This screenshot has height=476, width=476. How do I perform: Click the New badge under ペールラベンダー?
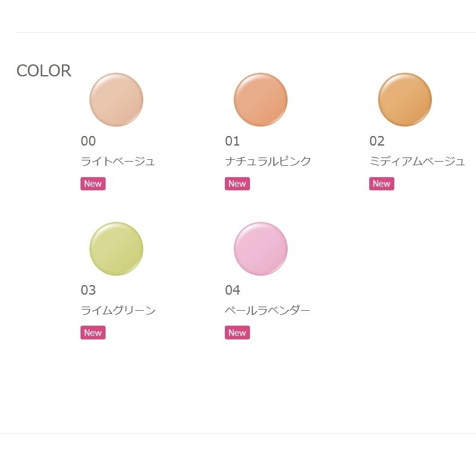pyautogui.click(x=237, y=333)
